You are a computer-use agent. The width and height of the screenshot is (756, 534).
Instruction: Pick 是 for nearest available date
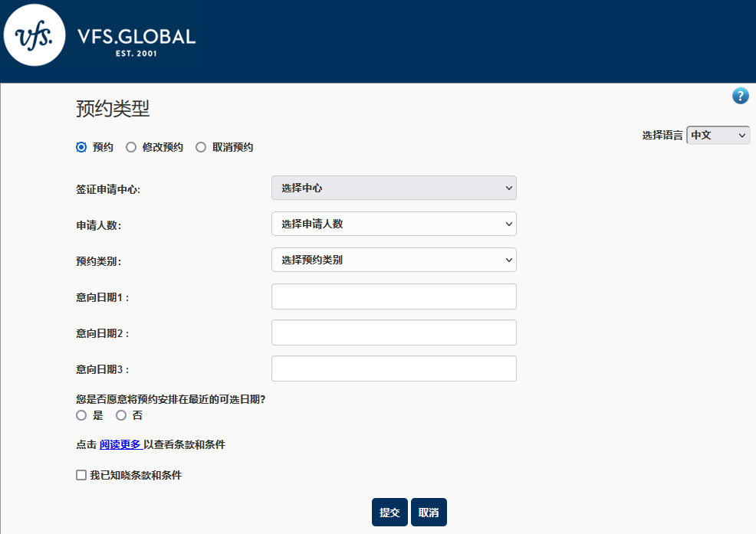click(81, 415)
